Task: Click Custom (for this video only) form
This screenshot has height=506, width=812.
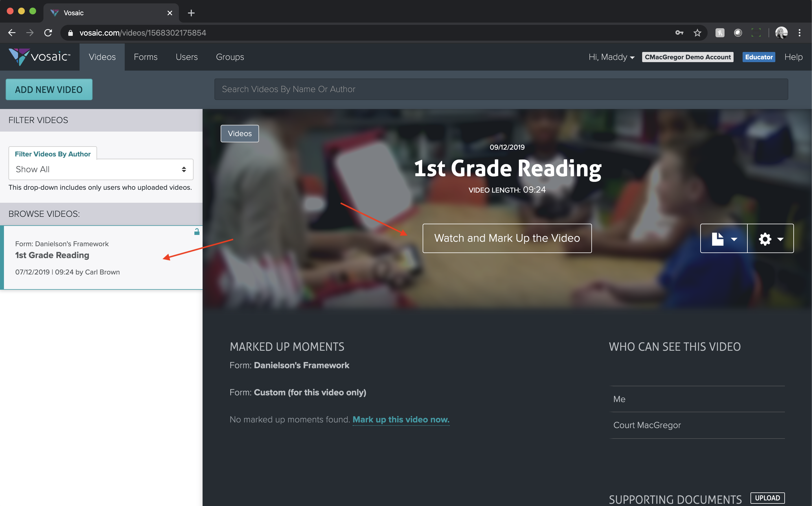Action: coord(310,392)
